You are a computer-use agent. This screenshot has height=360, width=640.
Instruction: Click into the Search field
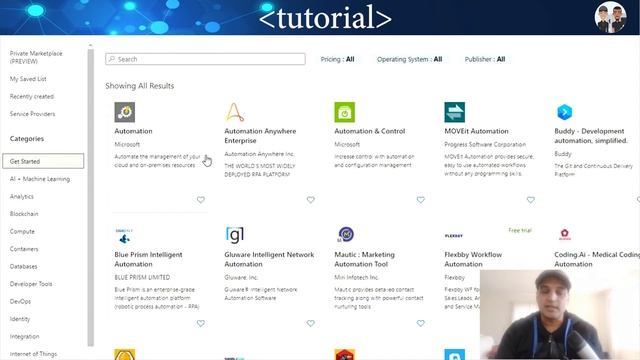(205, 59)
